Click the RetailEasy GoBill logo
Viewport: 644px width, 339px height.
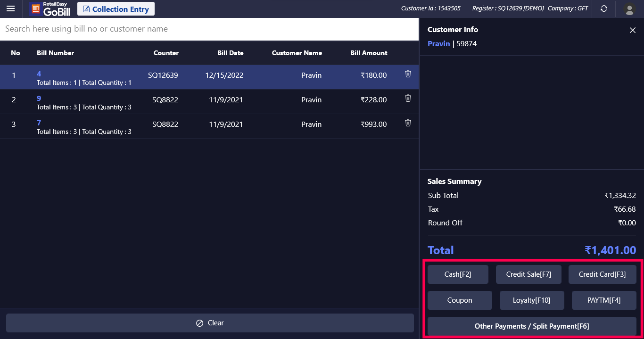tap(50, 9)
